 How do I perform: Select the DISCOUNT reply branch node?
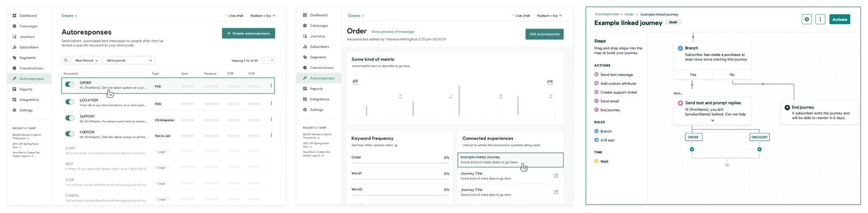[759, 137]
